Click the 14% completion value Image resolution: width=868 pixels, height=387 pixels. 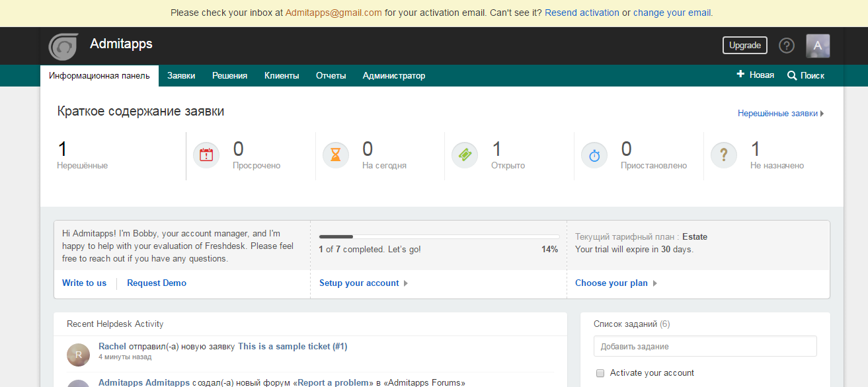coord(549,250)
